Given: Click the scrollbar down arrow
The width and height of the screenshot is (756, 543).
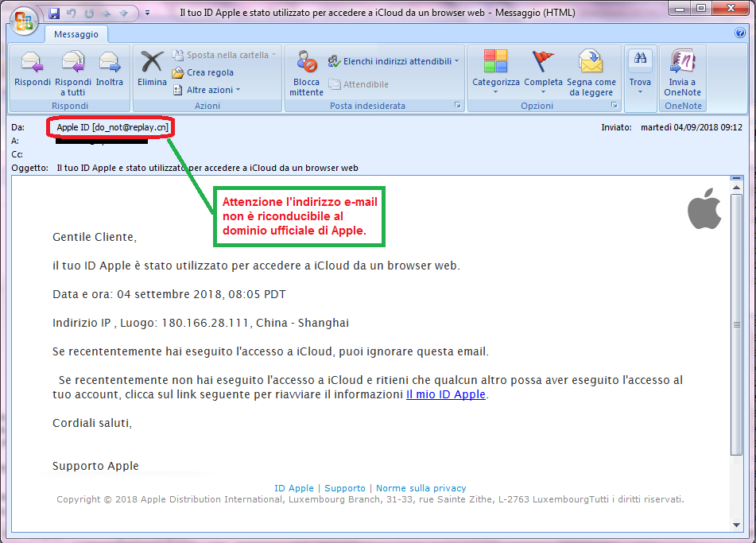Looking at the screenshot, I should pos(736,525).
